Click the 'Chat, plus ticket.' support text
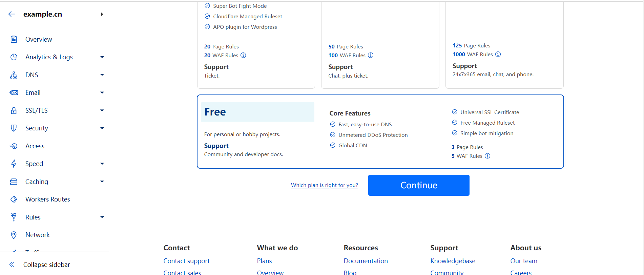644x275 pixels. click(x=348, y=76)
